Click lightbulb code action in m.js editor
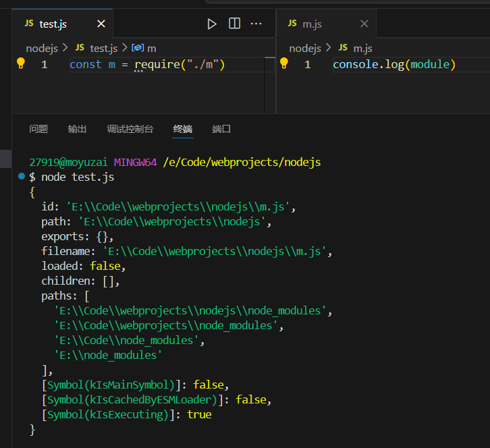The image size is (490, 448). 283,63
